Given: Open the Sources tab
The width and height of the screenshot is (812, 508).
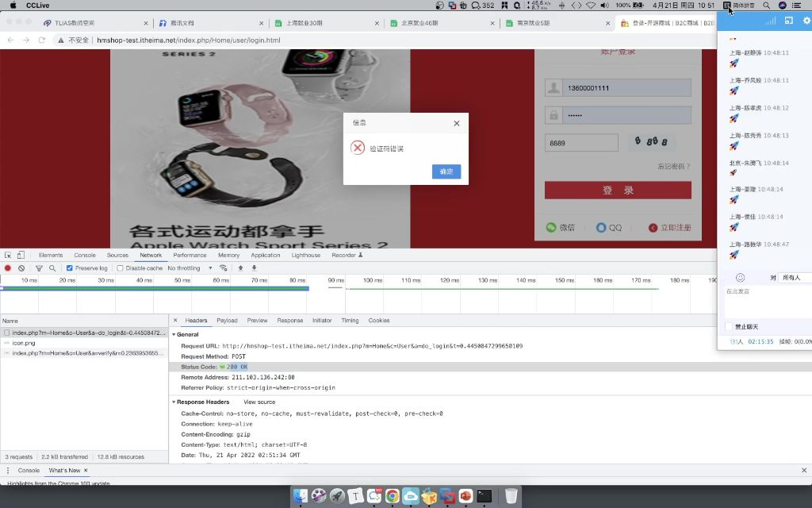Looking at the screenshot, I should (x=117, y=255).
